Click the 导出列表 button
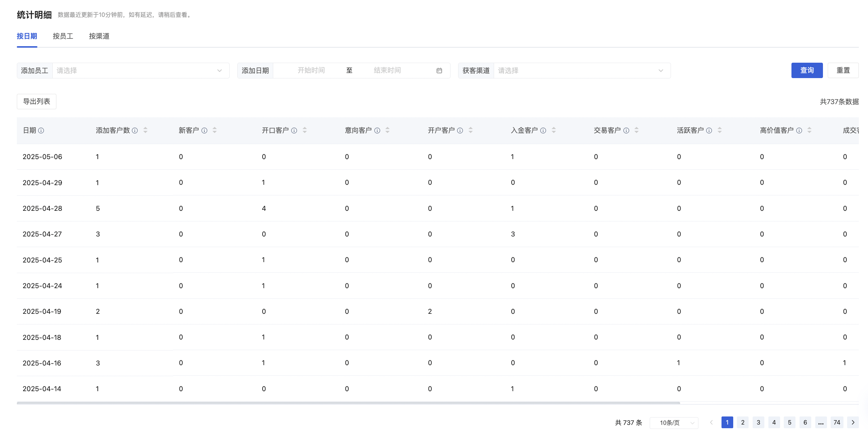 (x=37, y=102)
